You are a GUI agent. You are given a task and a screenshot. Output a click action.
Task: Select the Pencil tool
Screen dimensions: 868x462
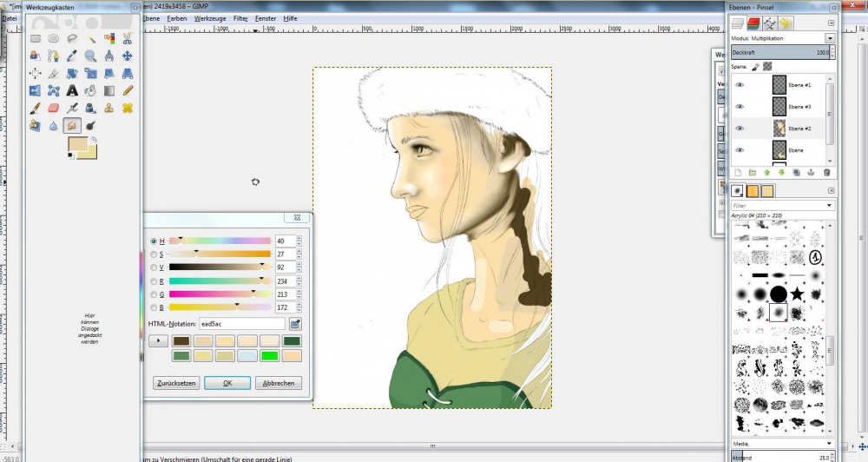pos(128,90)
